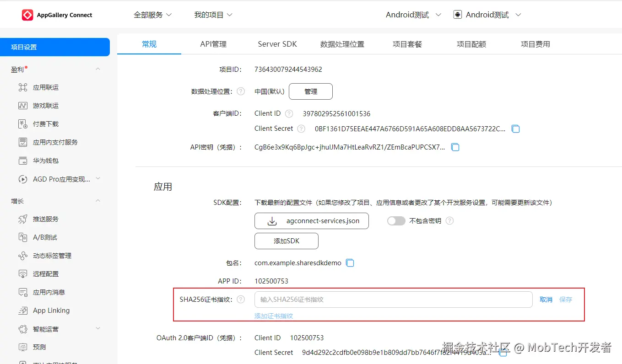Open the 应用内消息 sidebar icon
This screenshot has height=364, width=622.
pos(23,292)
